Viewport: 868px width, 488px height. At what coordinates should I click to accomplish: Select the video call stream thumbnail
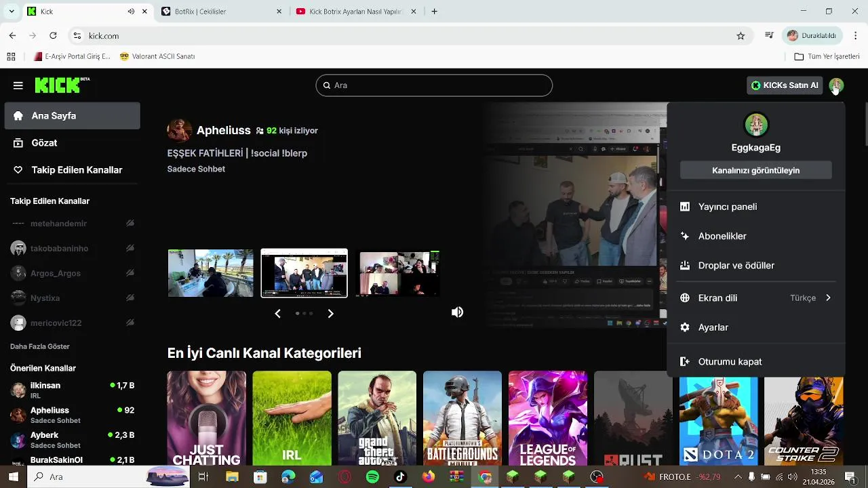click(x=397, y=273)
